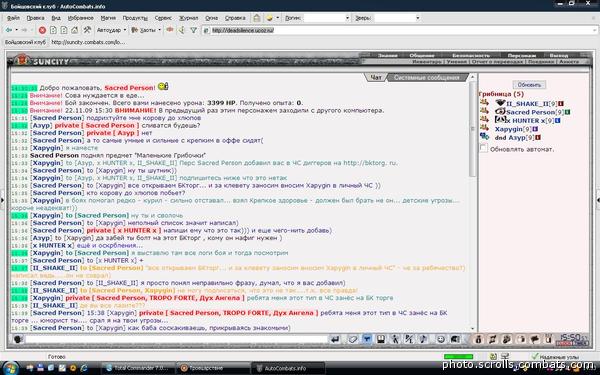Click the music note icon in chat bar
The image size is (600, 375).
(x=423, y=339)
